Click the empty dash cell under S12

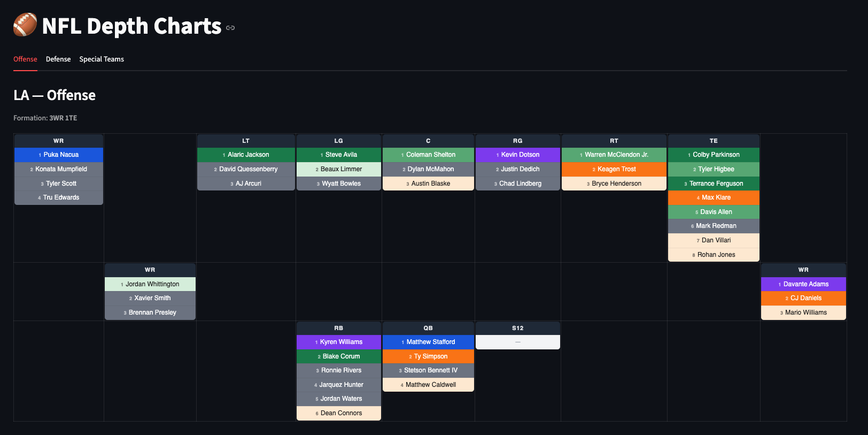(x=518, y=342)
